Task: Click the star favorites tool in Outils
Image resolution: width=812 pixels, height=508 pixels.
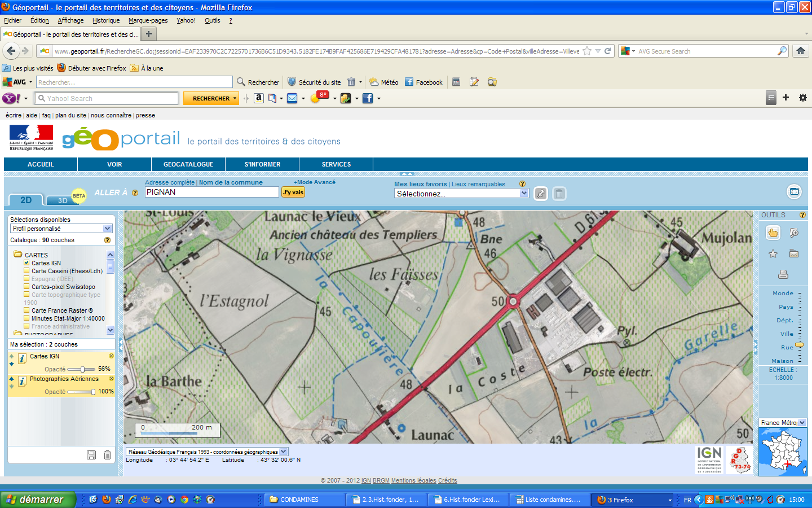Action: click(773, 254)
